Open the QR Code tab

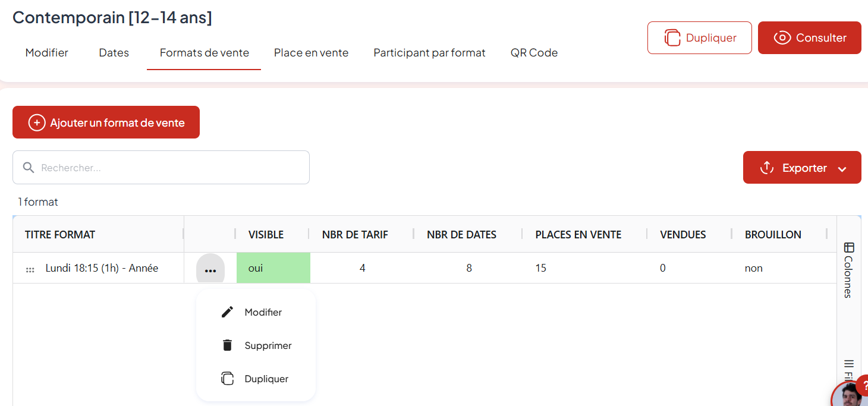(534, 53)
